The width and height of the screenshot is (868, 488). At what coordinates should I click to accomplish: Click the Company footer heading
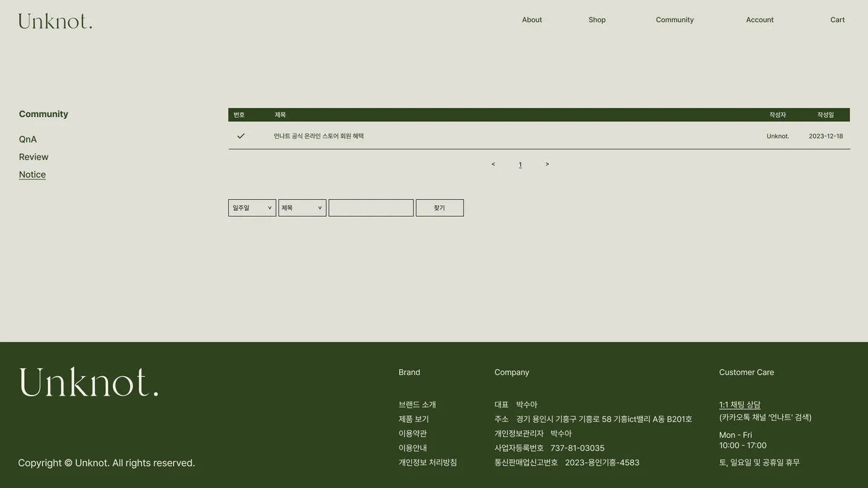click(x=512, y=372)
